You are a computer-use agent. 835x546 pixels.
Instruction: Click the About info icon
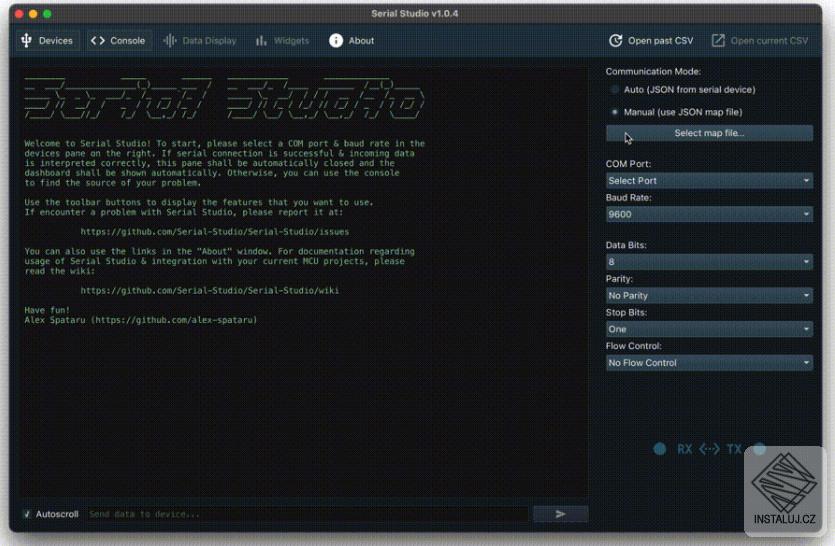[335, 40]
